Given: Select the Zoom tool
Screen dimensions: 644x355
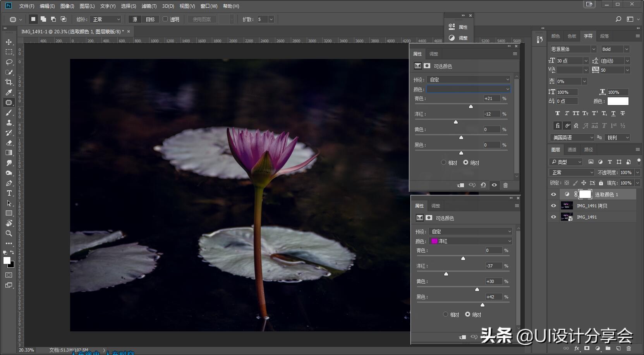Looking at the screenshot, I should coord(9,233).
